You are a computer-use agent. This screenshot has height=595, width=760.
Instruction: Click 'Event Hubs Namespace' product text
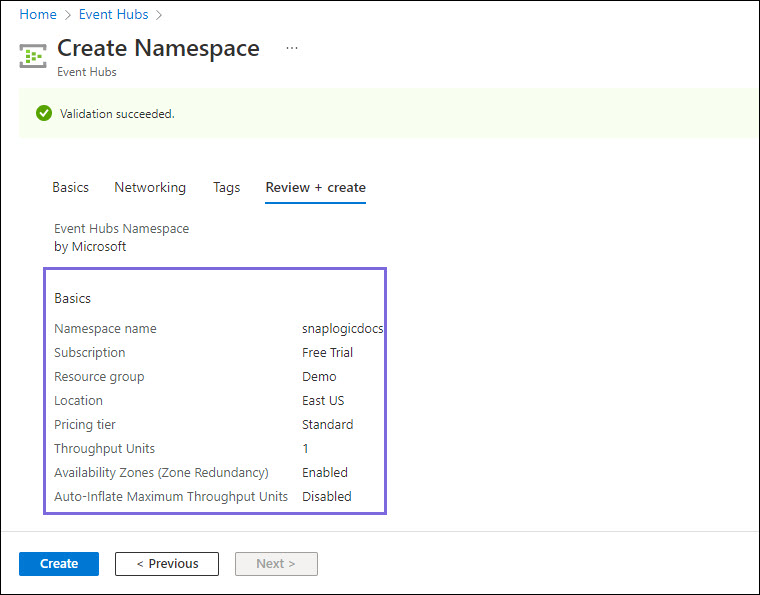click(x=122, y=229)
